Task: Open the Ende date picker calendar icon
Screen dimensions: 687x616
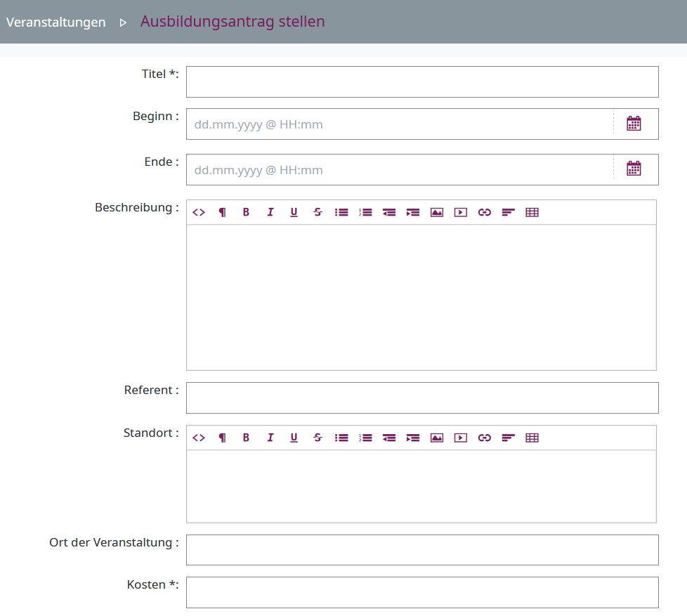Action: 634,169
